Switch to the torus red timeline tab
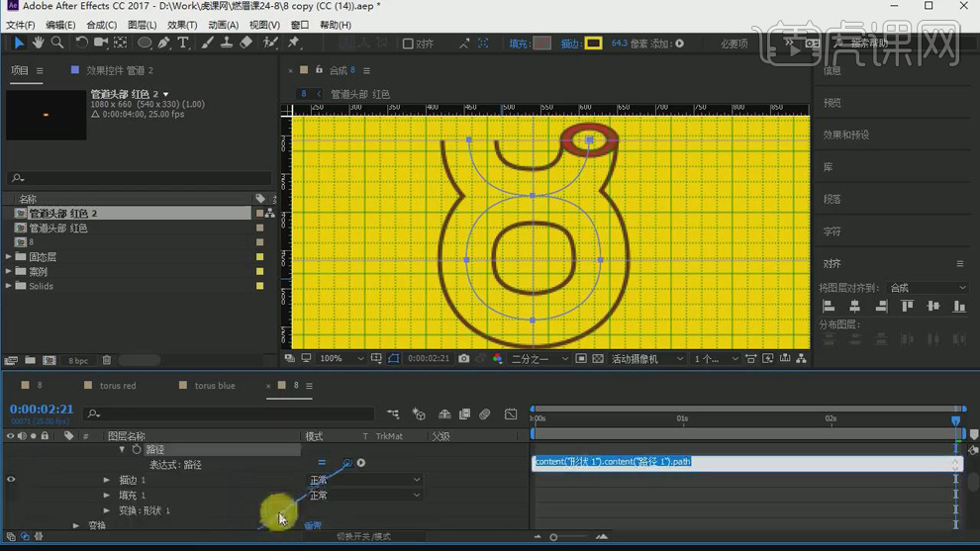Image resolution: width=980 pixels, height=551 pixels. point(117,386)
